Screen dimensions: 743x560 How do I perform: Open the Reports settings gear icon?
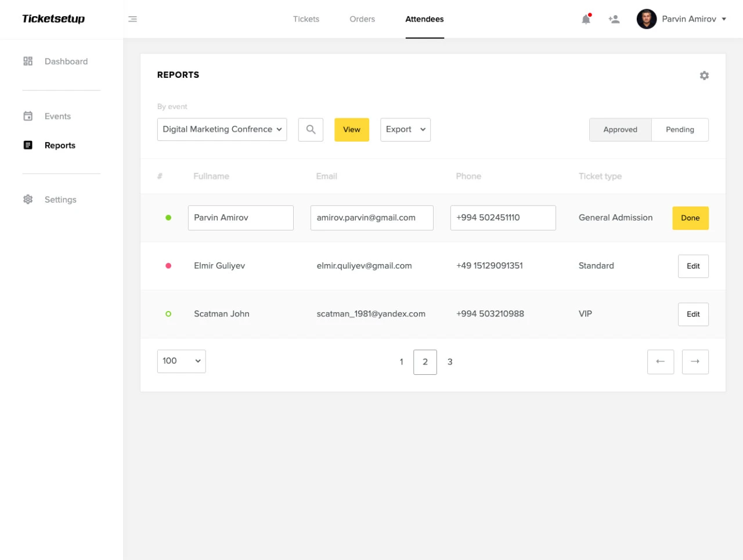704,75
